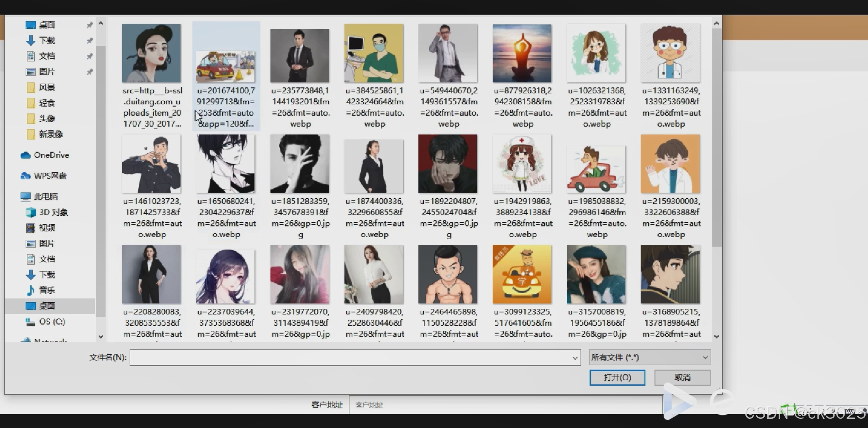Click in the 文件名 text field

pos(350,358)
